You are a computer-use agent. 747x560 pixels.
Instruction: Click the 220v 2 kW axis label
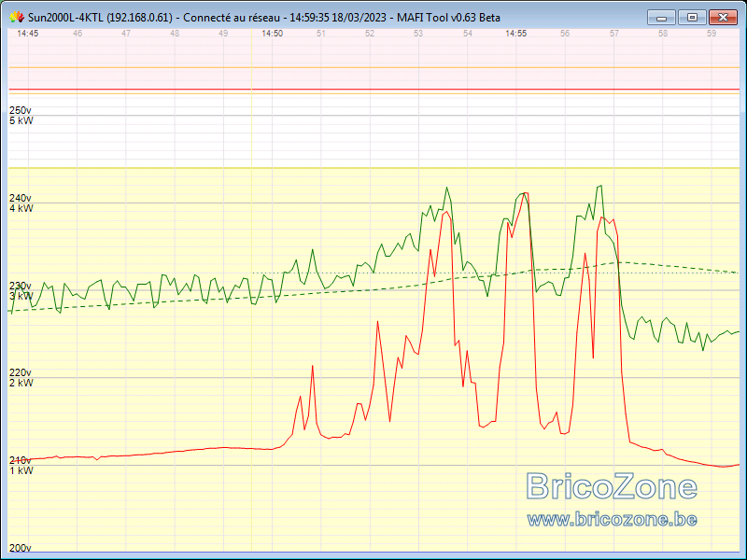tap(21, 378)
